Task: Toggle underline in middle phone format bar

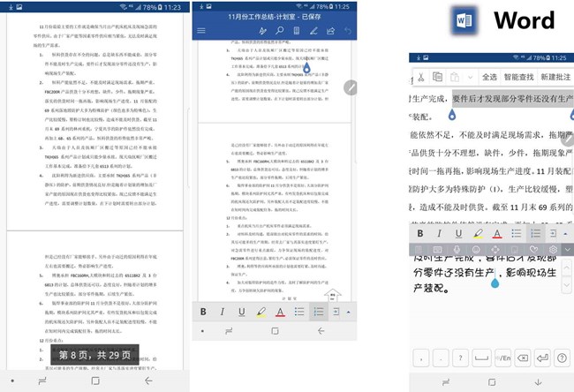Action: pos(242,312)
